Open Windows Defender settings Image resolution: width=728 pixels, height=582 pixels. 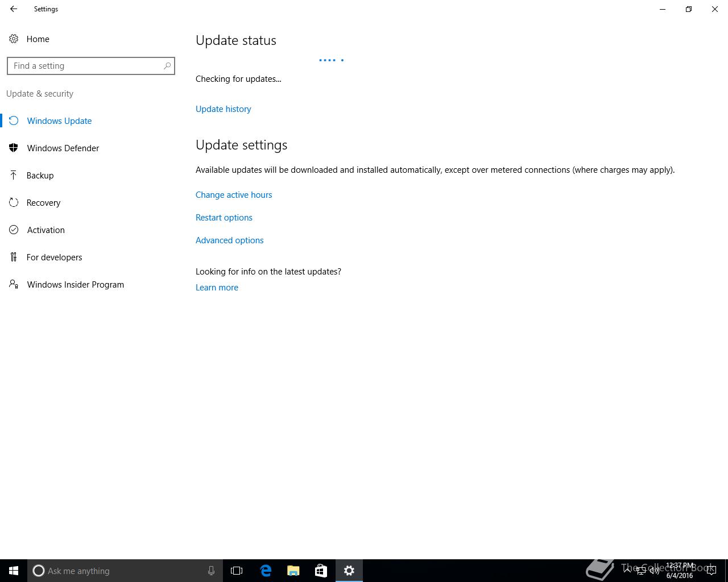pyautogui.click(x=63, y=148)
